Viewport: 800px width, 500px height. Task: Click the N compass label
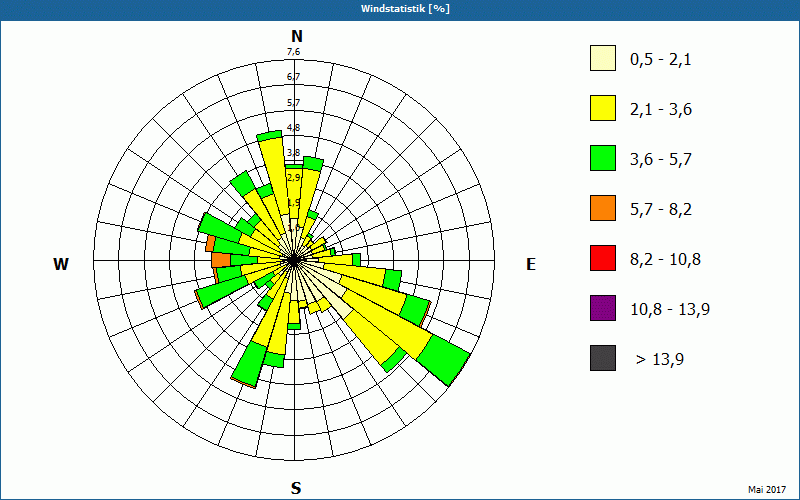[x=297, y=36]
